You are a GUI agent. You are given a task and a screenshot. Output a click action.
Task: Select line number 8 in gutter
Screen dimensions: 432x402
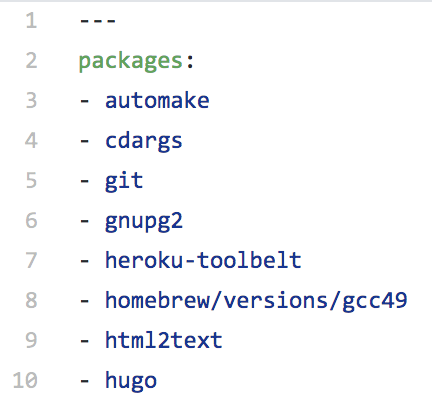tap(31, 301)
